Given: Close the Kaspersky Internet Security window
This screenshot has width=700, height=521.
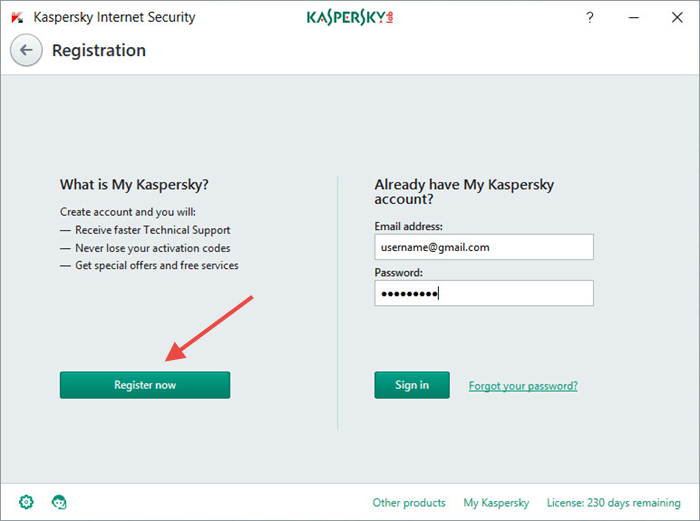Looking at the screenshot, I should coord(677,17).
